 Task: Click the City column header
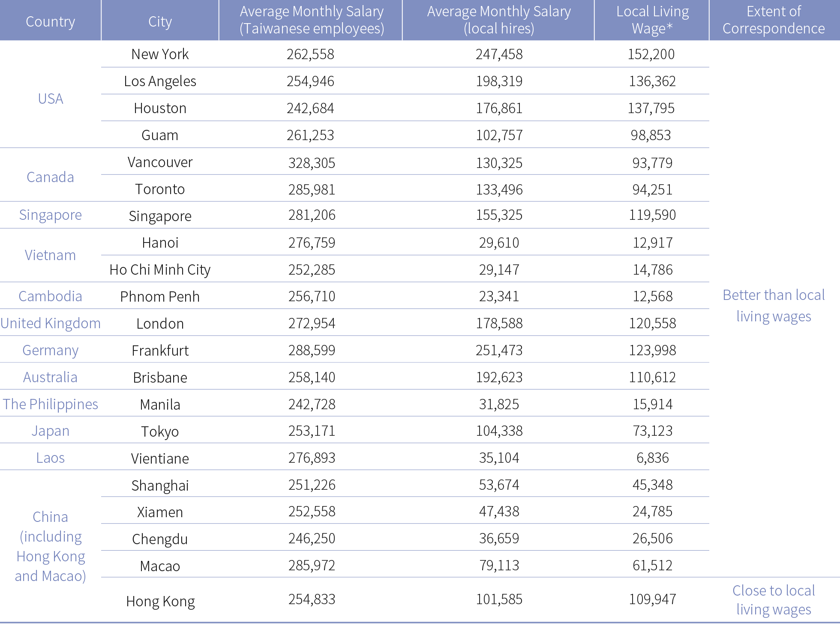point(160,21)
